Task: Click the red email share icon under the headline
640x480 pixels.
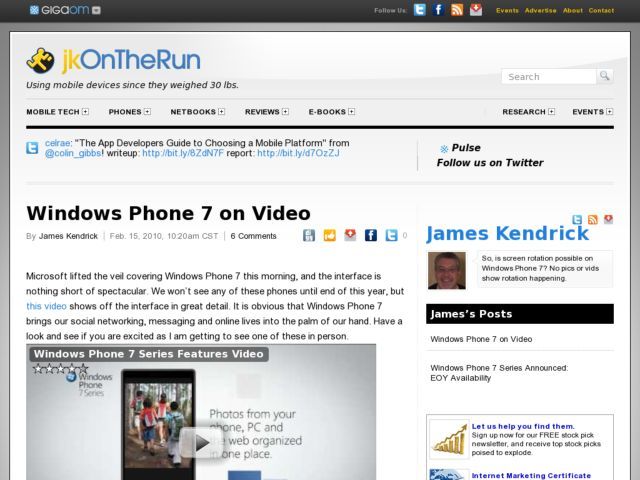Action: (x=350, y=235)
